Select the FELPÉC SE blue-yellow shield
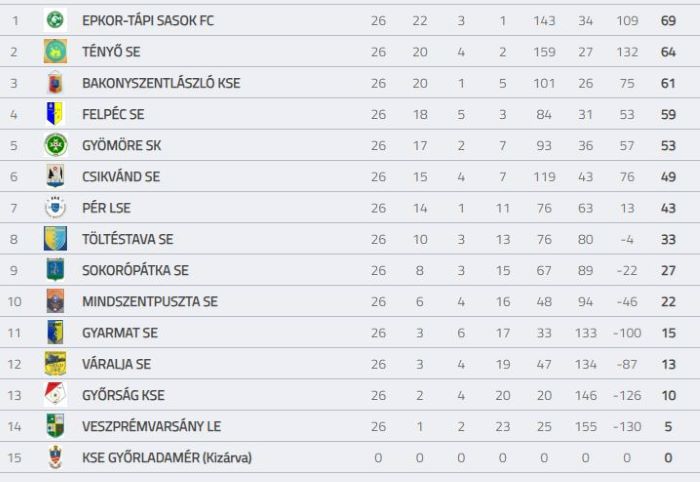This screenshot has width=700, height=482. [x=55, y=114]
